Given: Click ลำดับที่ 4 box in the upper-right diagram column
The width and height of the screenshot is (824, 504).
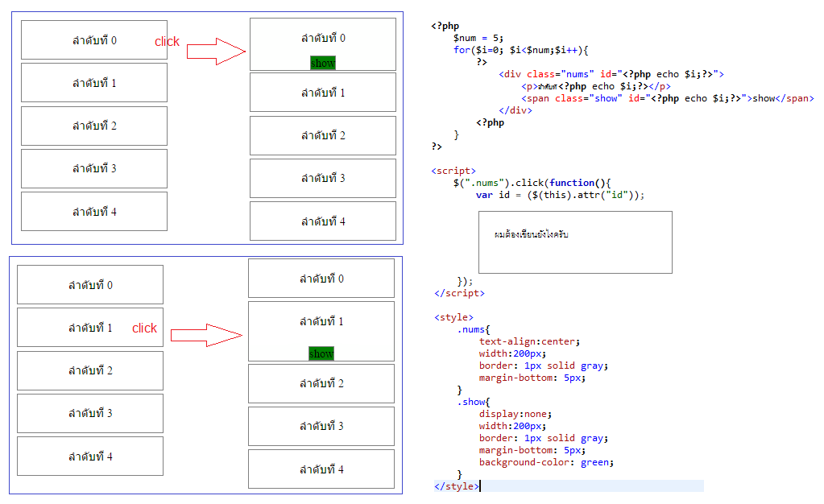Looking at the screenshot, I should 323,221.
